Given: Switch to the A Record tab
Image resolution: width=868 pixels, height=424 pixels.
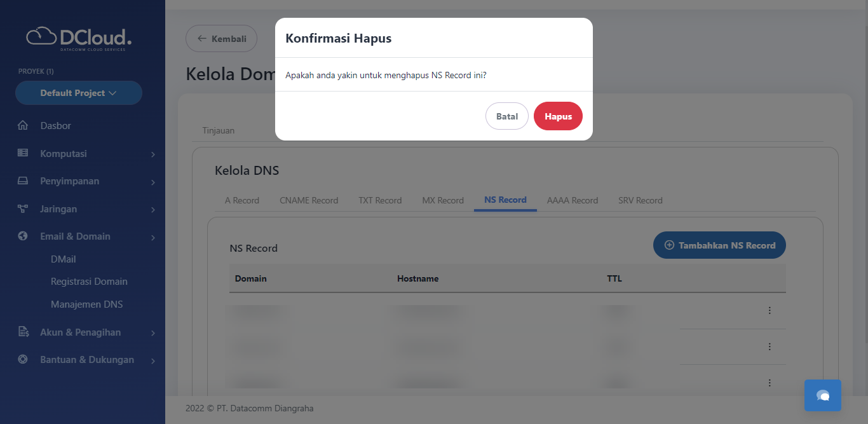Looking at the screenshot, I should coord(241,200).
